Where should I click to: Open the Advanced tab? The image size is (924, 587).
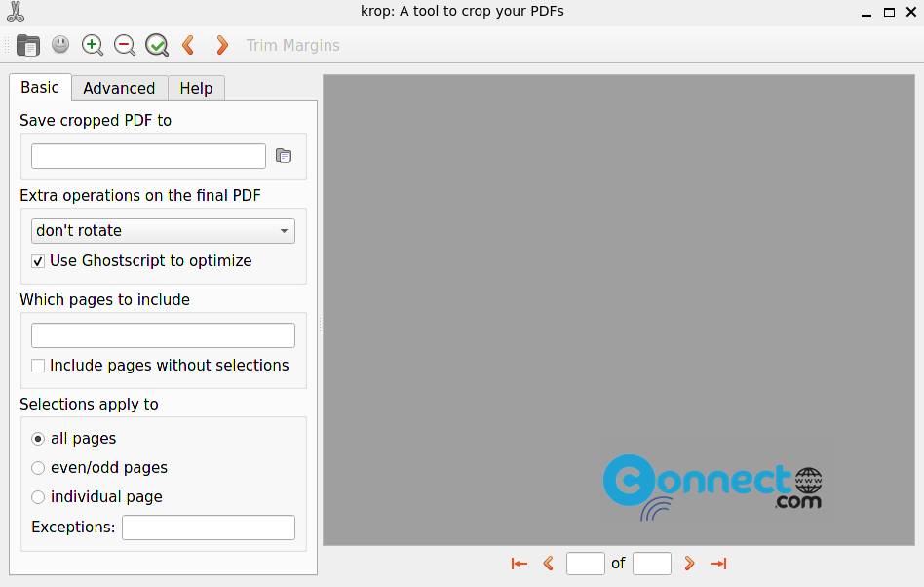tap(120, 88)
